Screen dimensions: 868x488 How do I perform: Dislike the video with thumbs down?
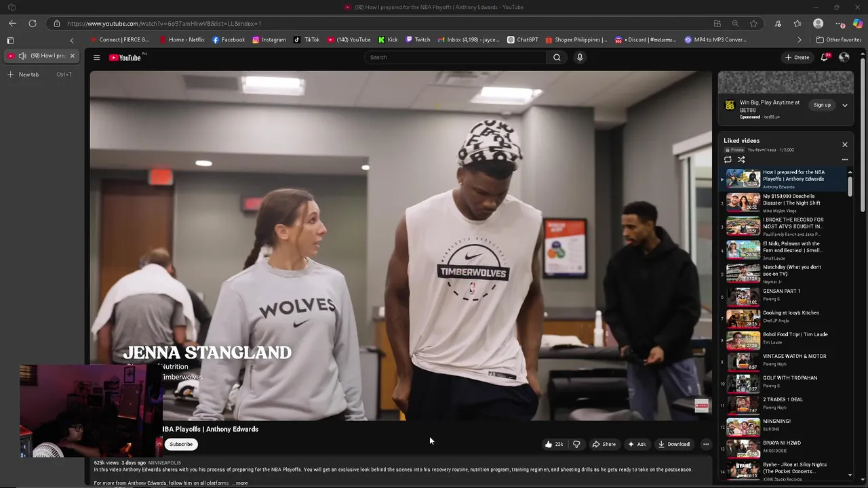click(x=576, y=444)
